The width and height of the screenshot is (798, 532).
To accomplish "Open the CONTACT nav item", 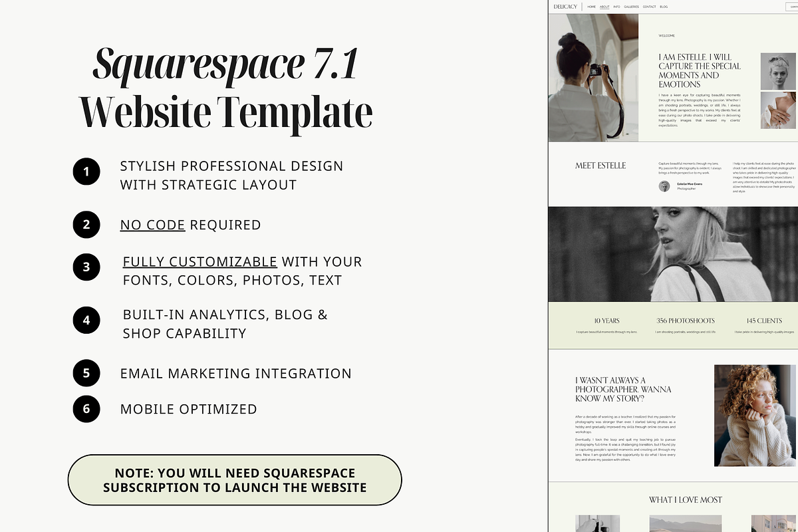I will [650, 7].
